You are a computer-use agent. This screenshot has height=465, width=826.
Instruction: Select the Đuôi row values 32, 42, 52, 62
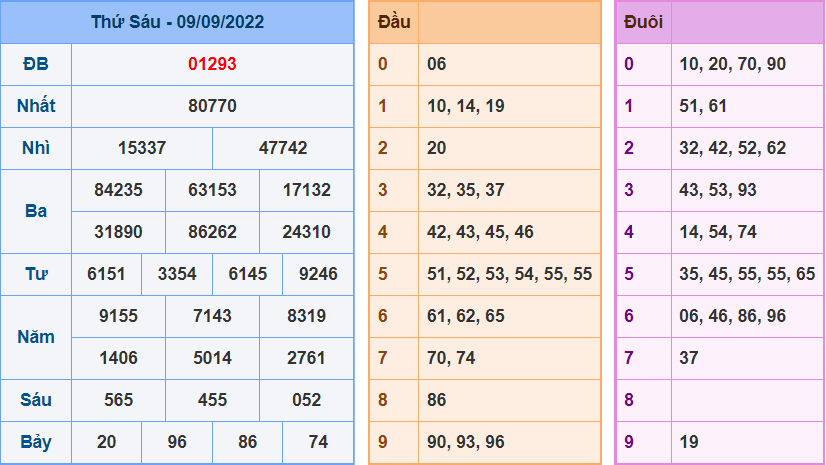(732, 148)
